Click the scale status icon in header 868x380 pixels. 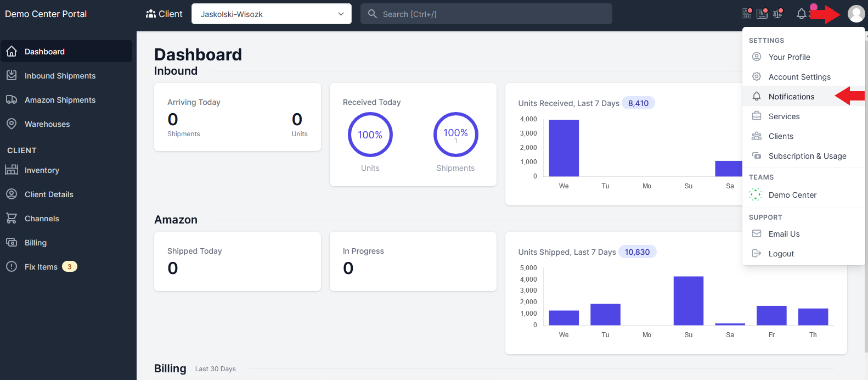pos(778,14)
